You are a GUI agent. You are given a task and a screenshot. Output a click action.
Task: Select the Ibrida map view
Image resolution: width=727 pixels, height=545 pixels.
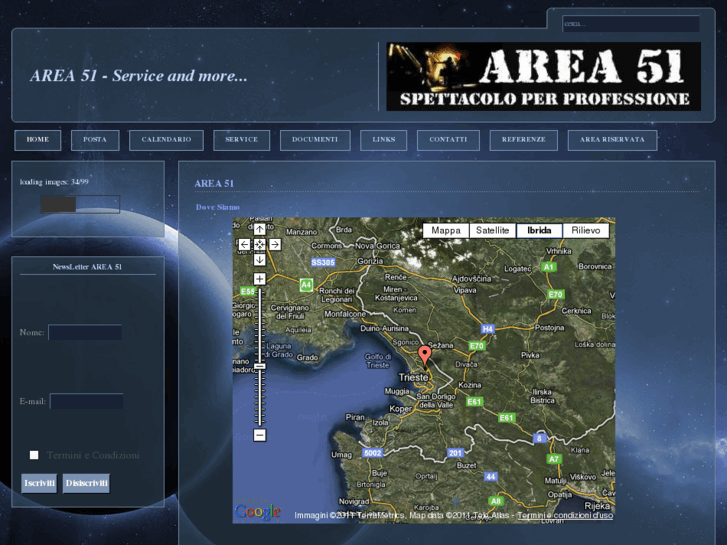(x=539, y=231)
